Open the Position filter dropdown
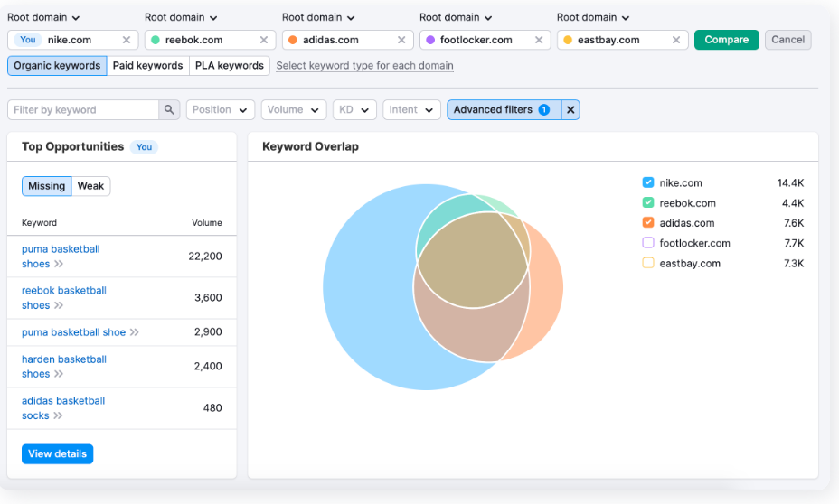Image resolution: width=839 pixels, height=504 pixels. pyautogui.click(x=220, y=109)
